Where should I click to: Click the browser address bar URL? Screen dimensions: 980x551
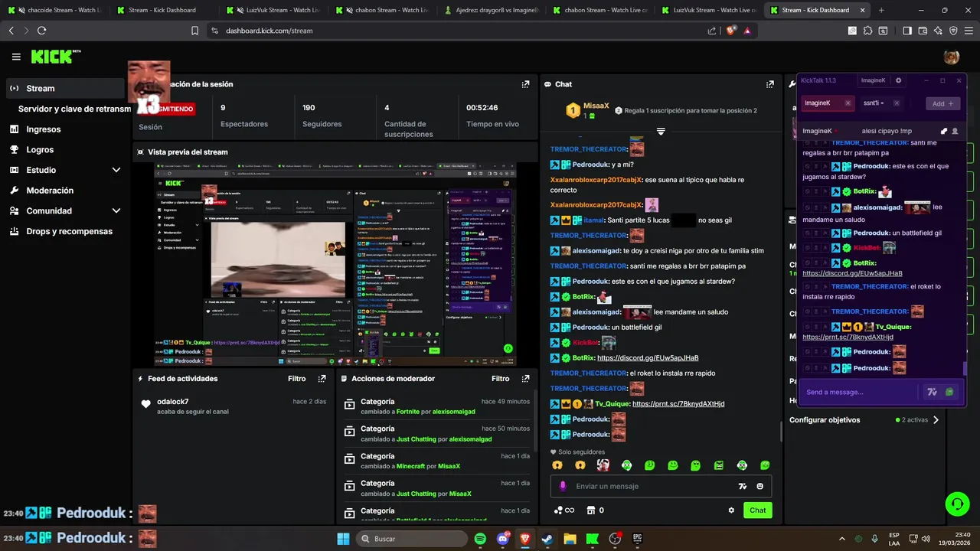(x=269, y=31)
